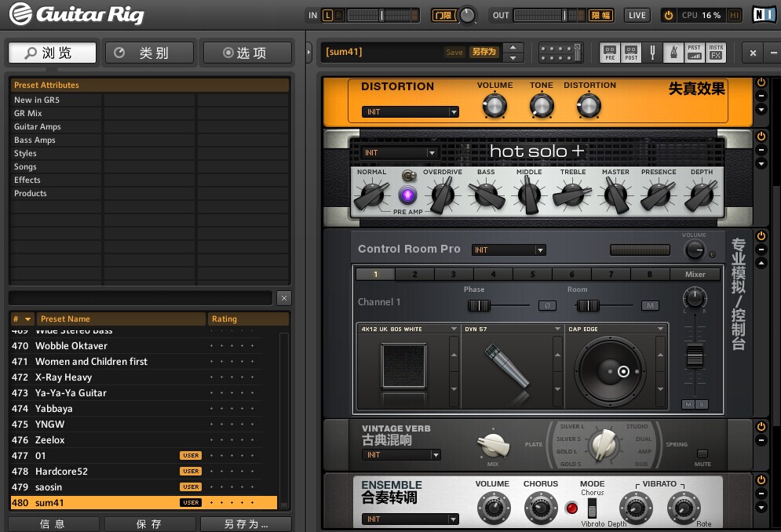Screen dimensions: 781x532
Task: Toggle the Ensemble Mode Chorus switch
Action: pos(592,508)
